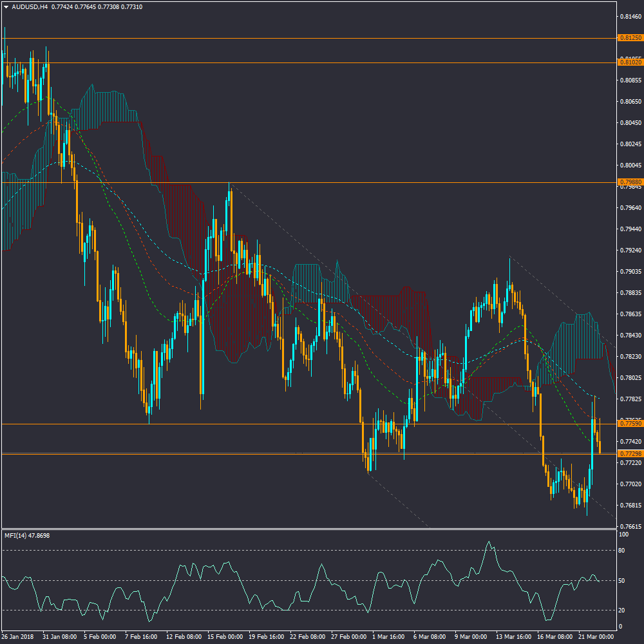Open the dropdown arrow beside AUDUSD,H4

[6, 7]
